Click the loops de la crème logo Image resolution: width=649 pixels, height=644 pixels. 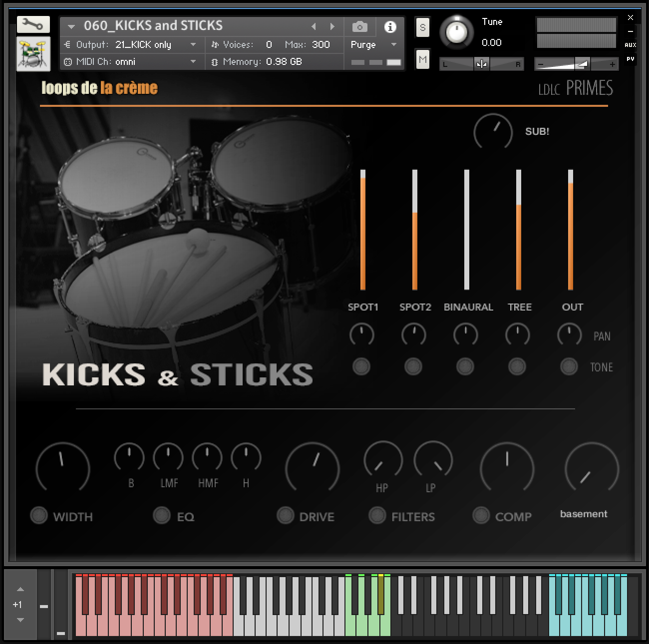pos(99,88)
